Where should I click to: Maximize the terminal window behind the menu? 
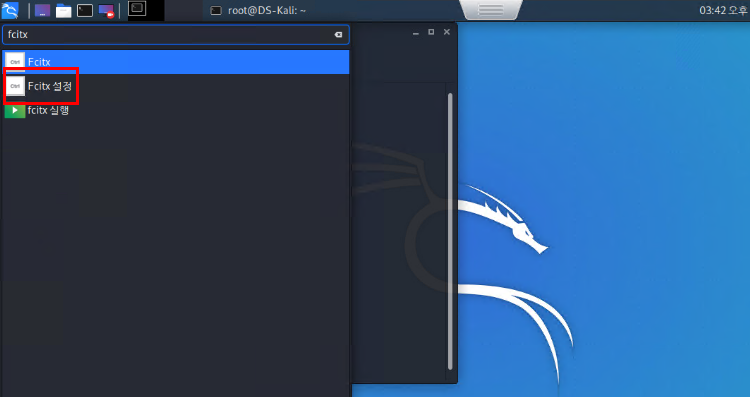pyautogui.click(x=431, y=32)
